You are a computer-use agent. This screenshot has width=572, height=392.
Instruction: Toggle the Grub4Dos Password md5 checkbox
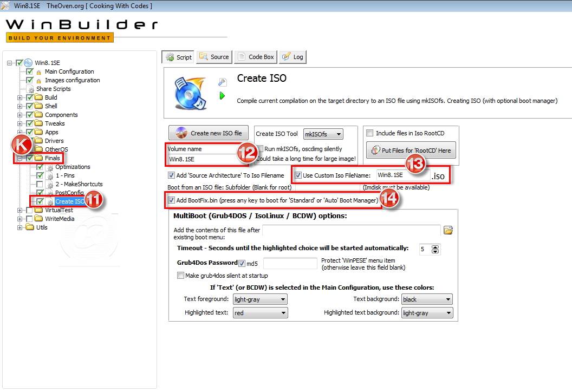[x=242, y=263]
